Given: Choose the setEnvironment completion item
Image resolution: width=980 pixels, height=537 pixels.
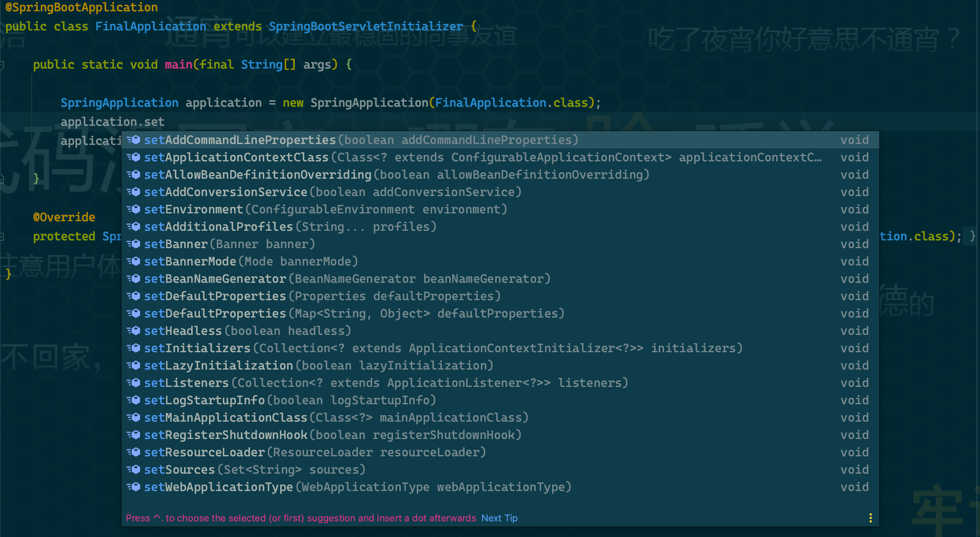Looking at the screenshot, I should (500, 209).
